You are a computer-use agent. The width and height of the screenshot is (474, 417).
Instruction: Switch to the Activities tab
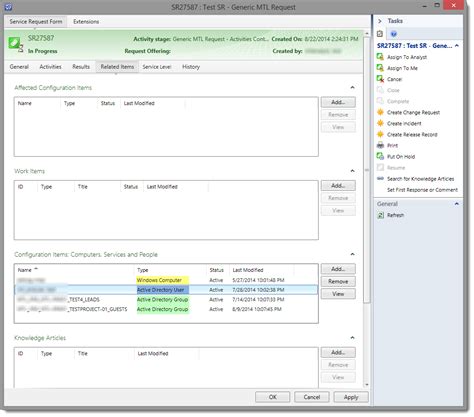(50, 67)
